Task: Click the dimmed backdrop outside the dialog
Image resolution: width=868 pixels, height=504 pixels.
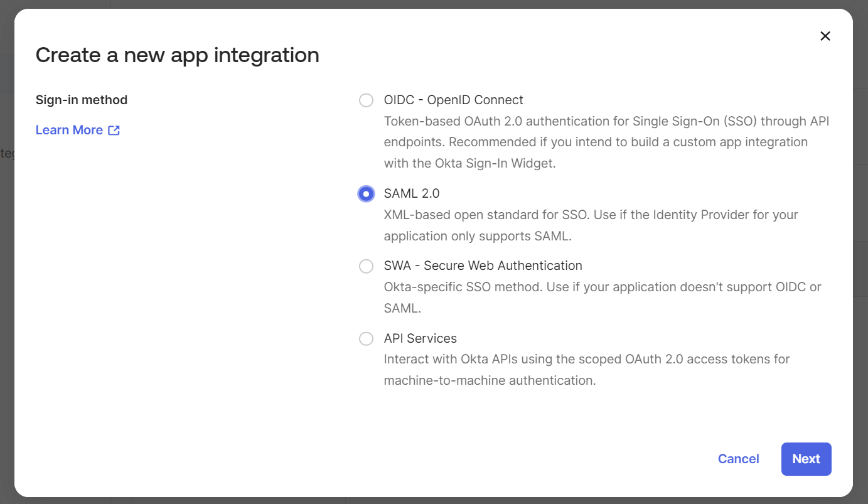Action: point(6,251)
